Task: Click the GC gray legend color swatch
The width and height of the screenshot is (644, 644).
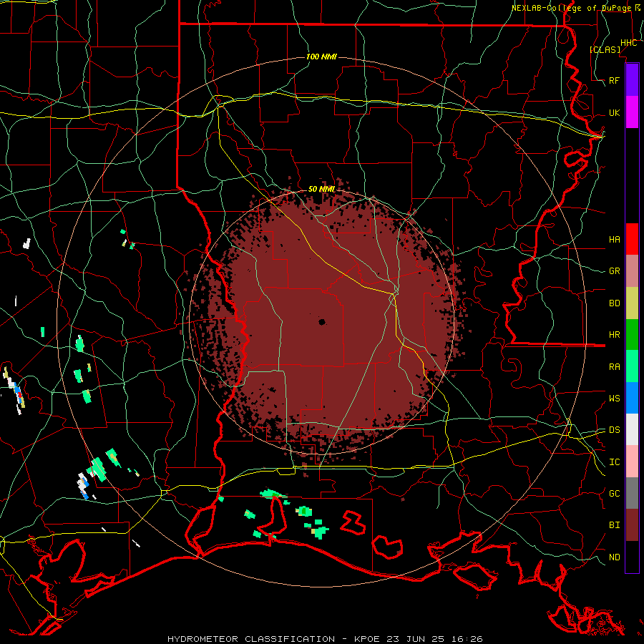Action: click(x=632, y=493)
